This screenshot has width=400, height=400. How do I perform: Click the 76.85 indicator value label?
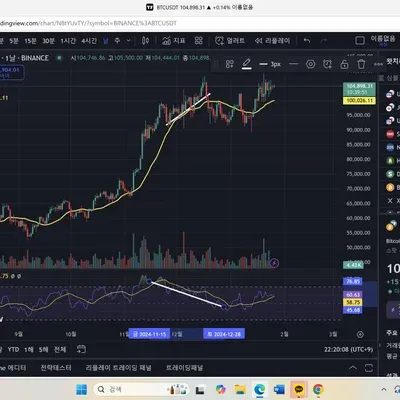pos(353,281)
